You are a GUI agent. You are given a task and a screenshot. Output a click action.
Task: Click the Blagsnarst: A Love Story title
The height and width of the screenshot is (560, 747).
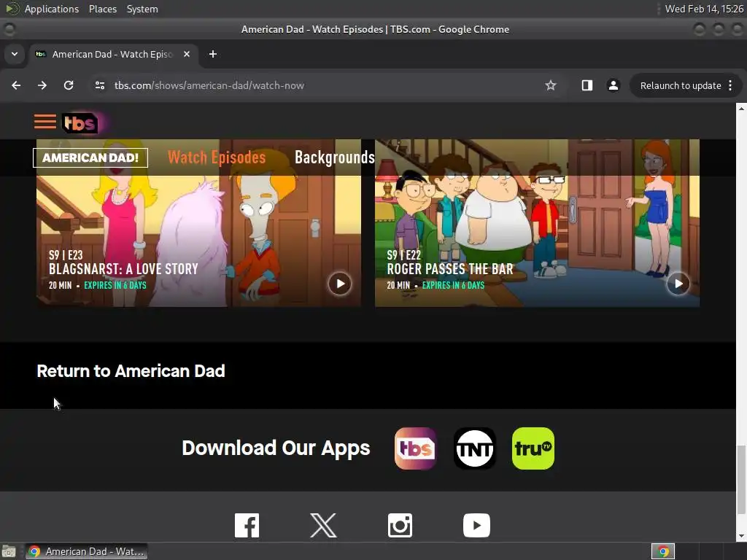[x=123, y=269]
